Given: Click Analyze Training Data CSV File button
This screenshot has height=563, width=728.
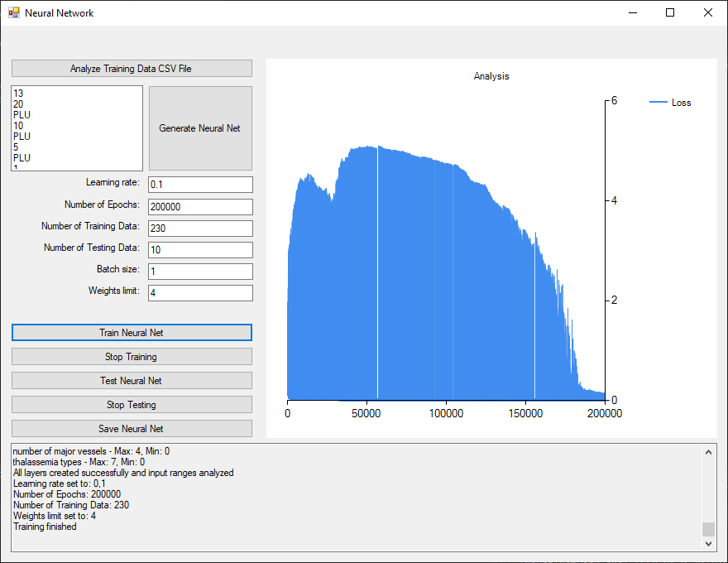Looking at the screenshot, I should tap(132, 69).
